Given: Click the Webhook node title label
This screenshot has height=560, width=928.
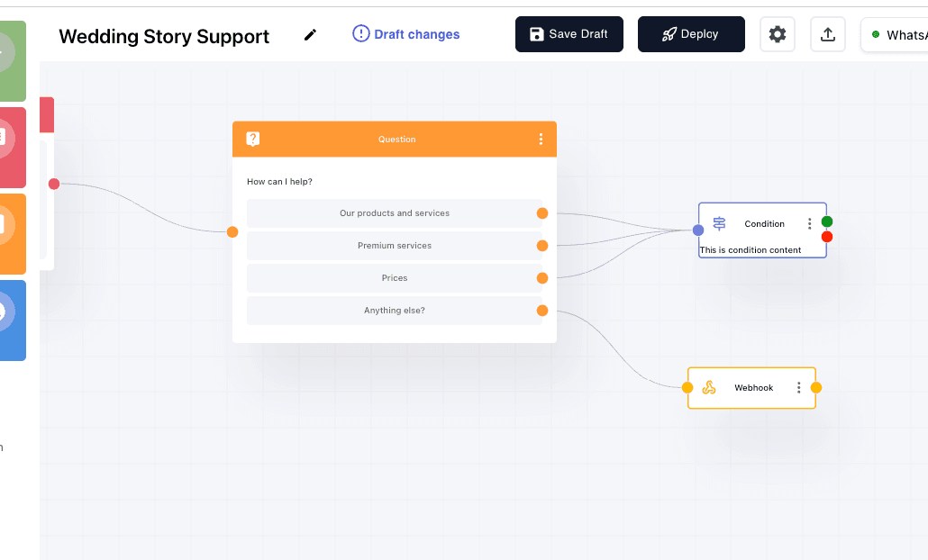Looking at the screenshot, I should pos(753,388).
